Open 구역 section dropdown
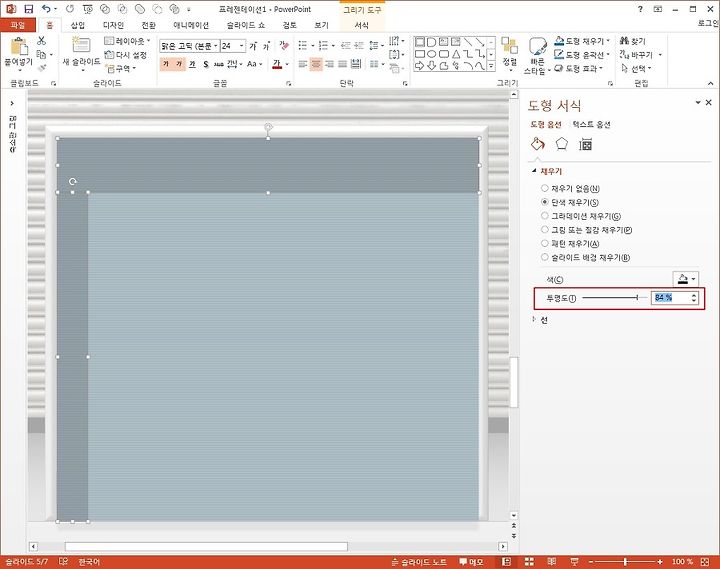This screenshot has height=569, width=720. point(121,68)
